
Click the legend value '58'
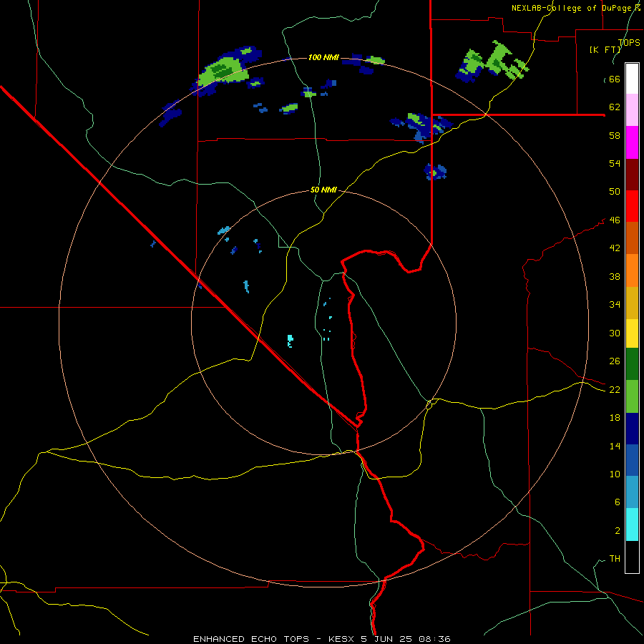[x=615, y=135]
